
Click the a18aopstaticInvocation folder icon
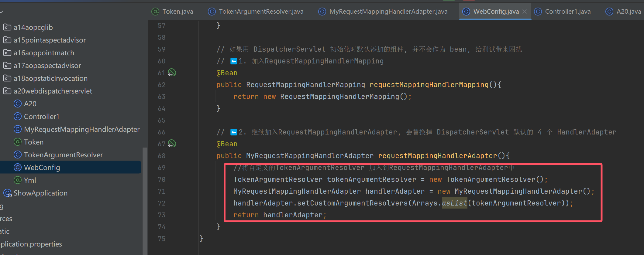(7, 78)
